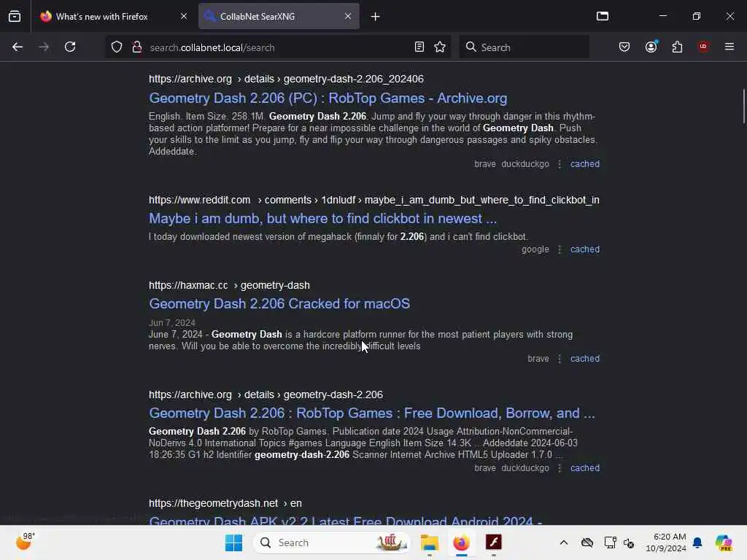
Task: Go back to previous page
Action: (x=18, y=47)
